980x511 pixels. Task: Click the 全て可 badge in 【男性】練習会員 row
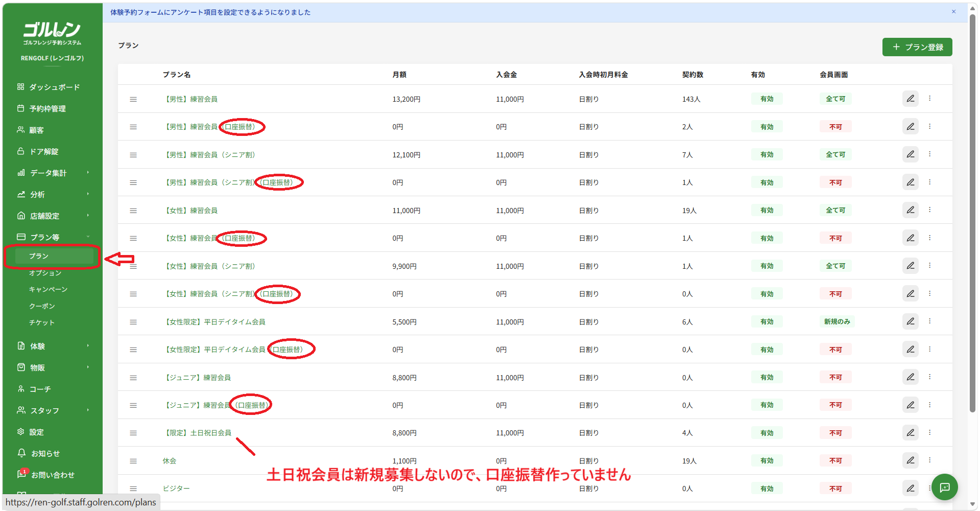pyautogui.click(x=835, y=99)
